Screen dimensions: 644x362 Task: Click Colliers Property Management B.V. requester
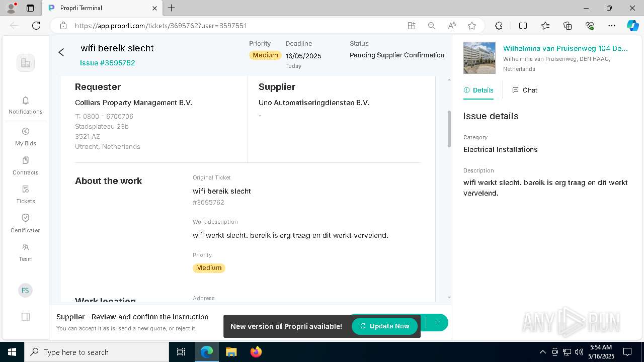(133, 103)
